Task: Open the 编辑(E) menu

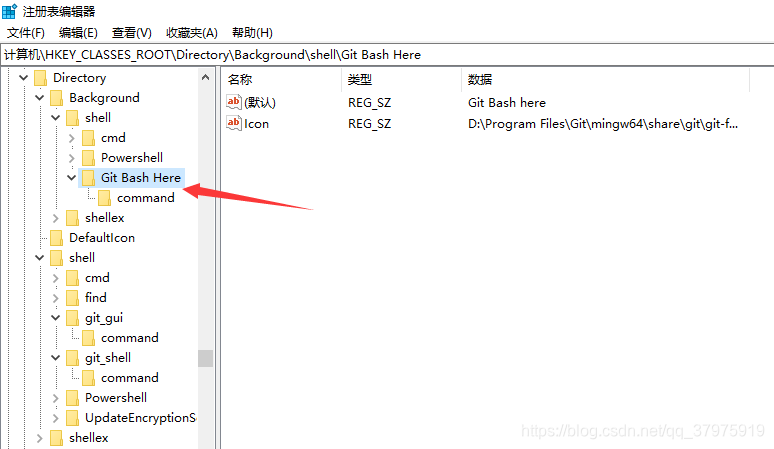Action: tap(78, 33)
